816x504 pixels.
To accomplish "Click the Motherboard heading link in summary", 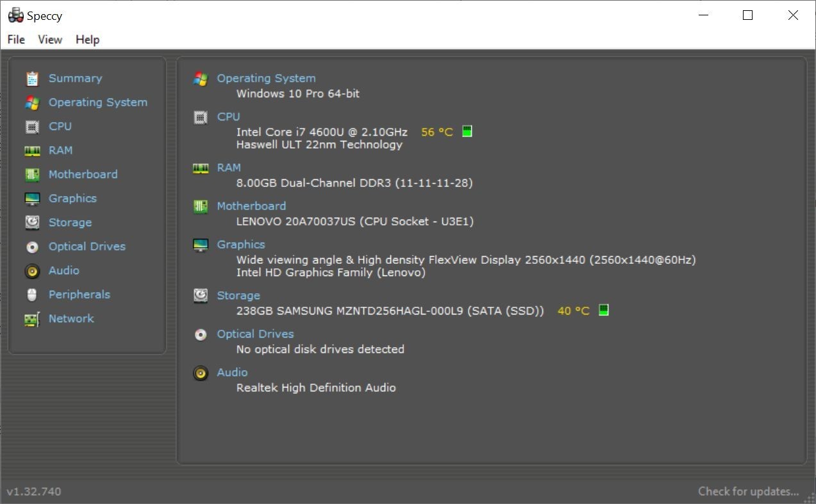I will (x=251, y=206).
